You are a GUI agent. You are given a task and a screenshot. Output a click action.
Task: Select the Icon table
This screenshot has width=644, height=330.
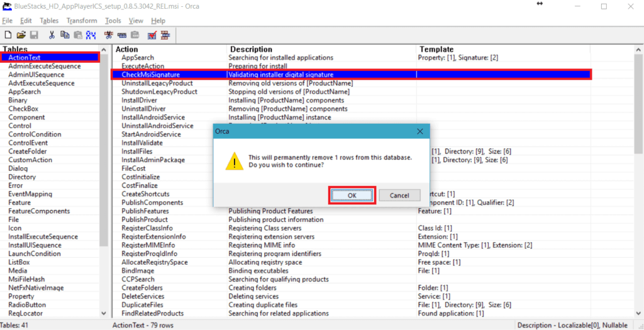pyautogui.click(x=15, y=228)
